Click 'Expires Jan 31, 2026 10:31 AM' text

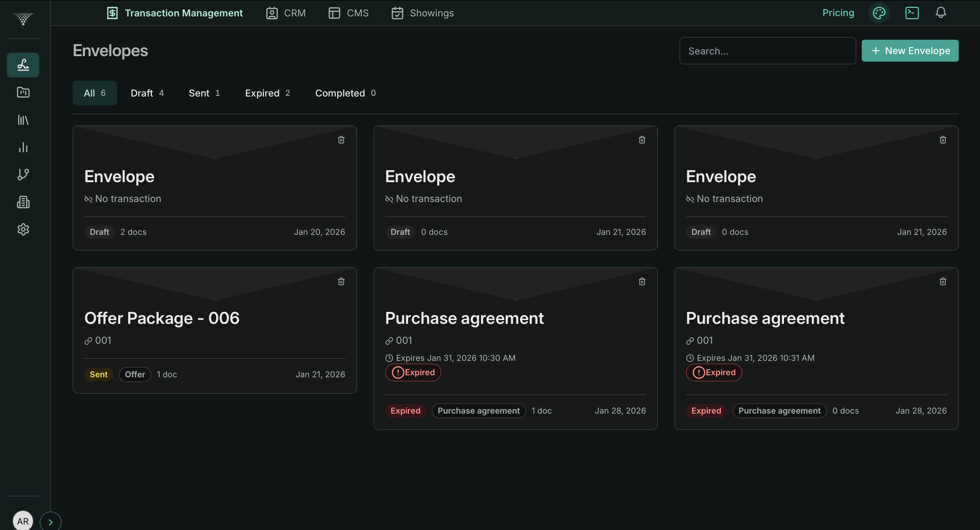pos(756,358)
